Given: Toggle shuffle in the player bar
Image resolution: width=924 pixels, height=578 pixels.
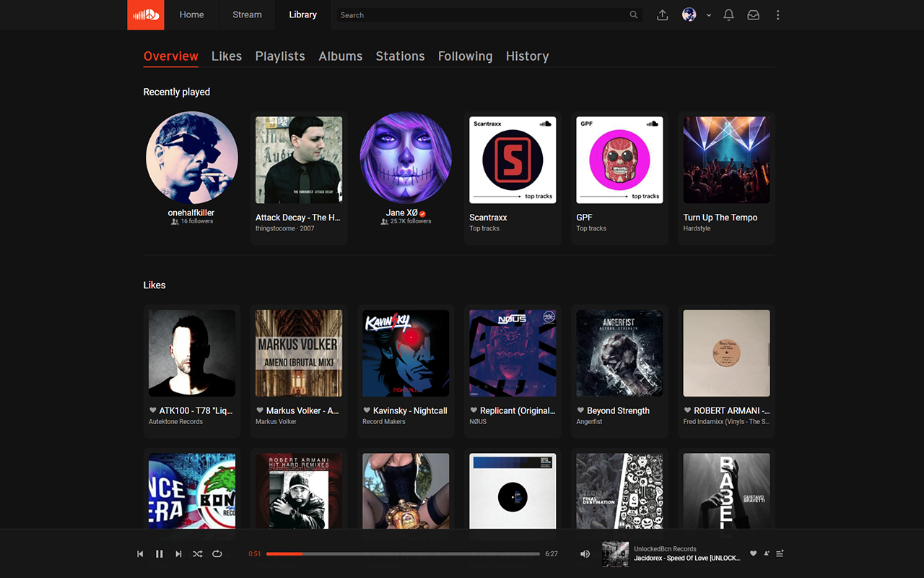Looking at the screenshot, I should pos(198,554).
